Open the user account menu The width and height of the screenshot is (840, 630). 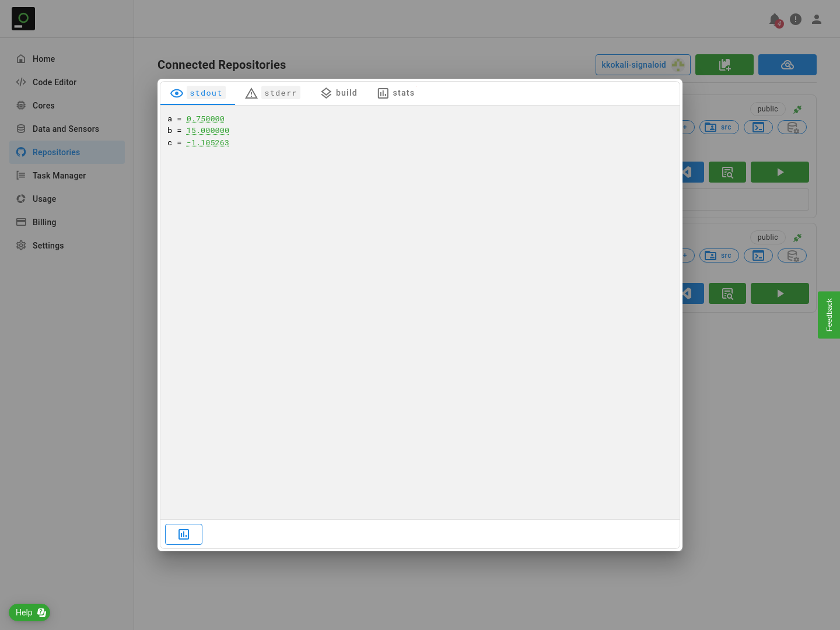click(x=817, y=19)
